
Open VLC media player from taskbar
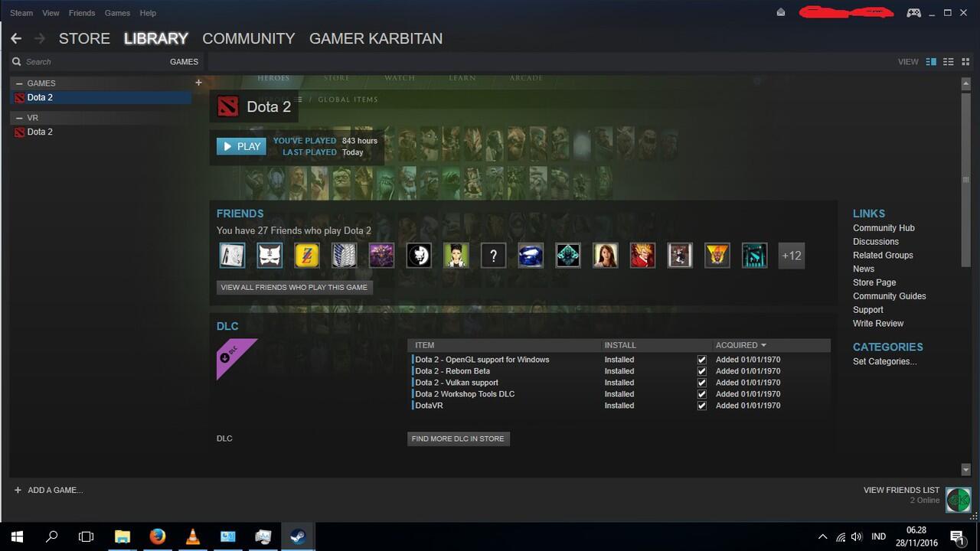tap(193, 536)
